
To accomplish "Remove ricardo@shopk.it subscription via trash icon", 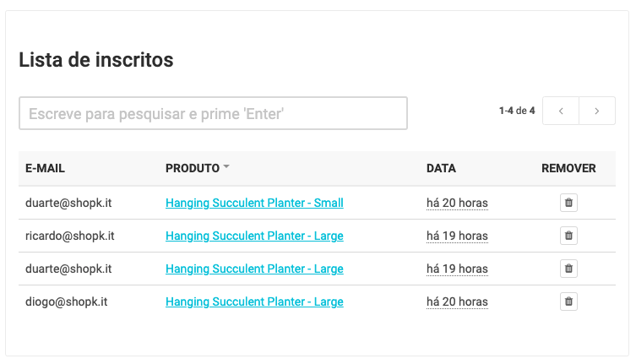I will click(x=568, y=236).
